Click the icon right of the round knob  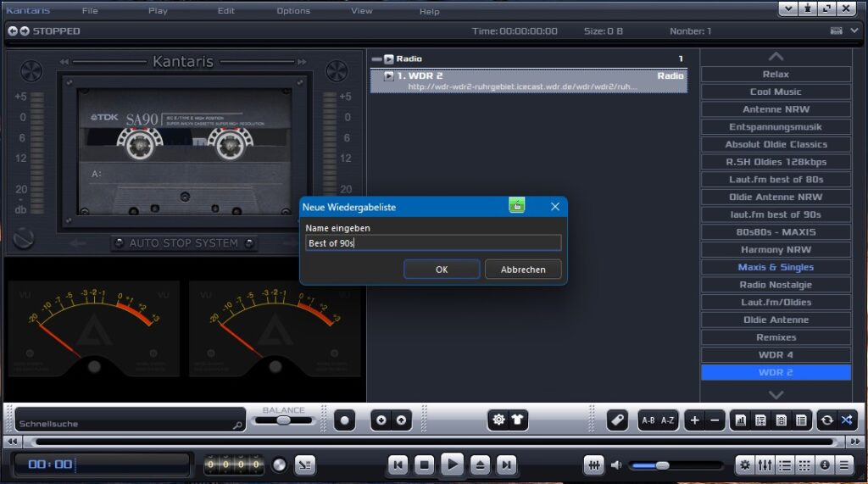(305, 465)
